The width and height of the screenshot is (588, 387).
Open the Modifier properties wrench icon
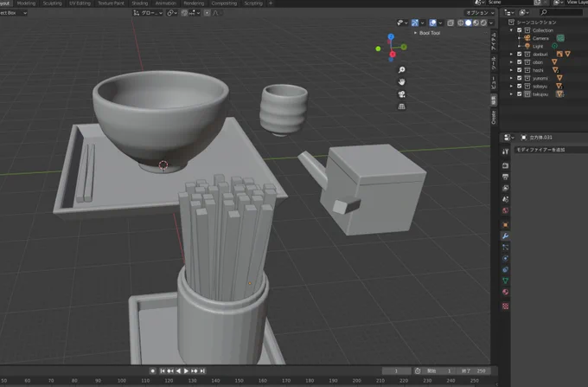(x=506, y=236)
